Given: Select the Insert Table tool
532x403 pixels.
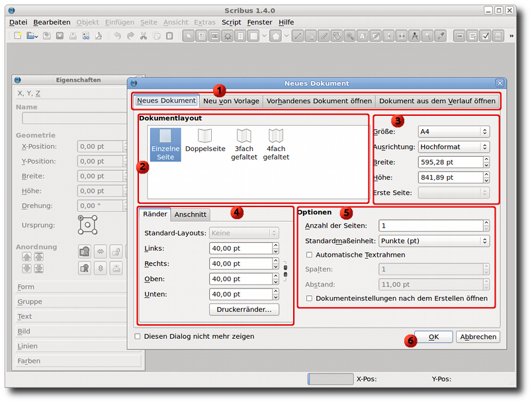Looking at the screenshot, I should 241,36.
